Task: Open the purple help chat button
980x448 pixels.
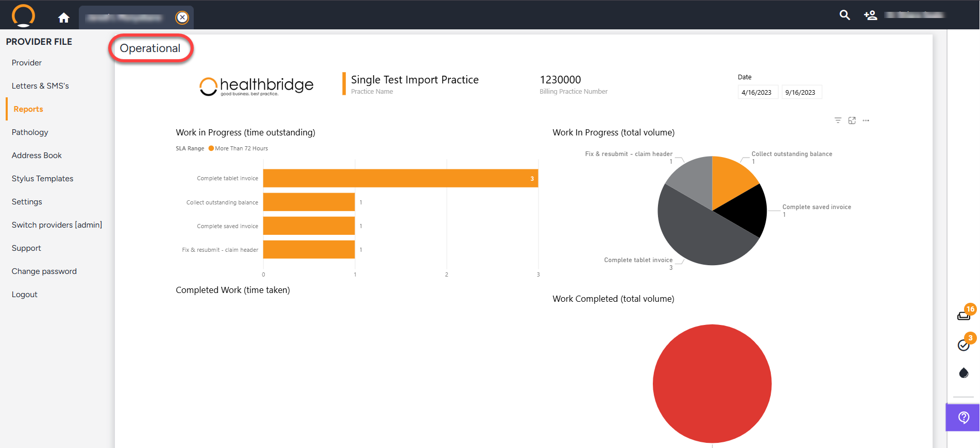Action: click(x=963, y=417)
